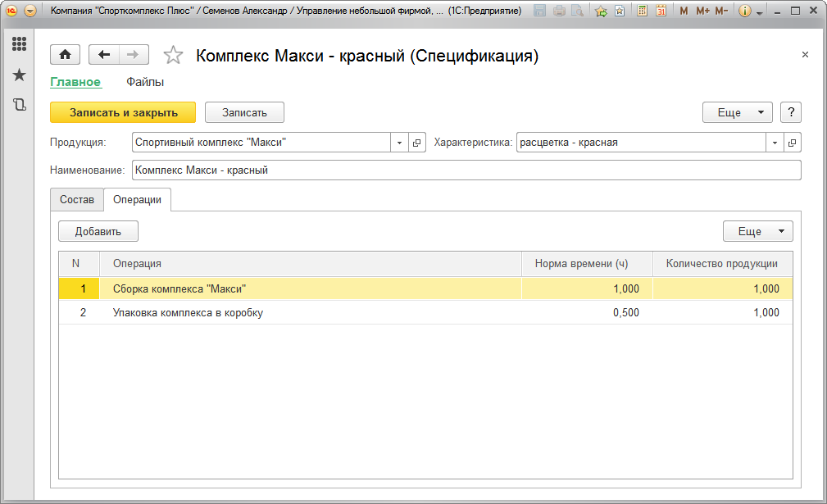
Task: Click the Print icon in title bar
Action: pyautogui.click(x=559, y=11)
